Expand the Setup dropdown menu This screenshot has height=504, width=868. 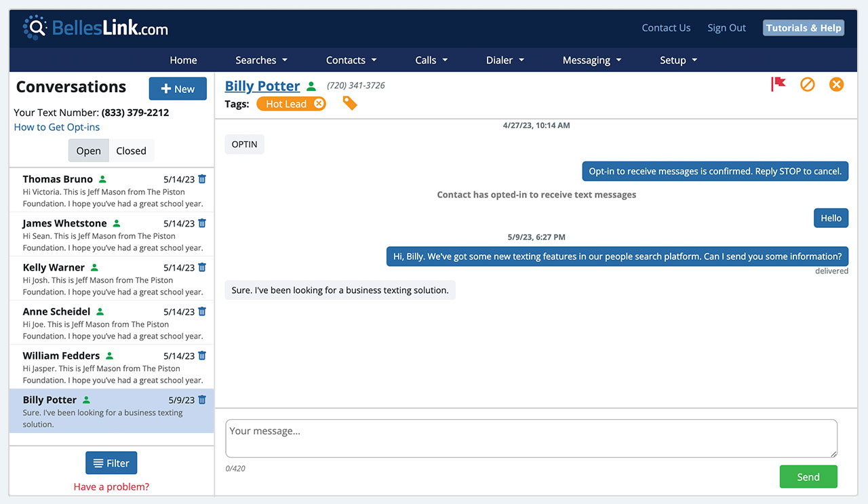click(678, 60)
